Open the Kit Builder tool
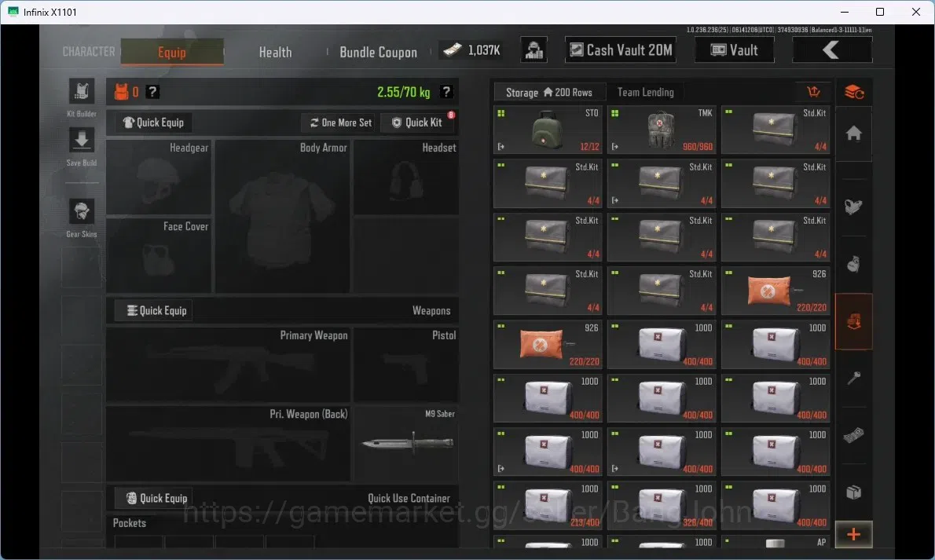The width and height of the screenshot is (935, 560). (82, 93)
